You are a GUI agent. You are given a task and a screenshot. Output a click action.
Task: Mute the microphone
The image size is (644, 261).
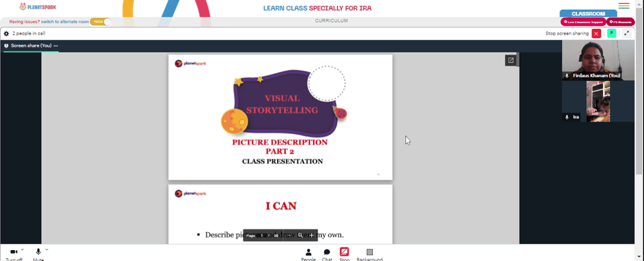coord(38,254)
